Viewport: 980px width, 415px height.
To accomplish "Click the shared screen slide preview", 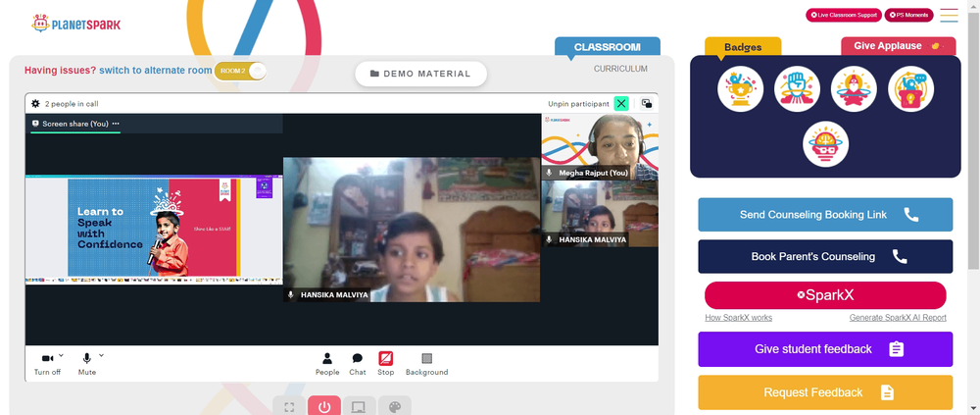I will (x=154, y=230).
